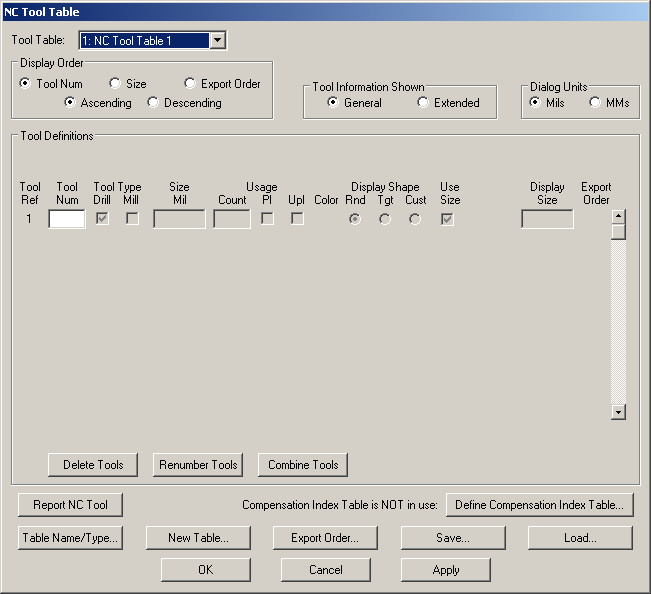The height and width of the screenshot is (594, 651).
Task: Toggle the Mill tool type checkbox
Action: pyautogui.click(x=132, y=218)
